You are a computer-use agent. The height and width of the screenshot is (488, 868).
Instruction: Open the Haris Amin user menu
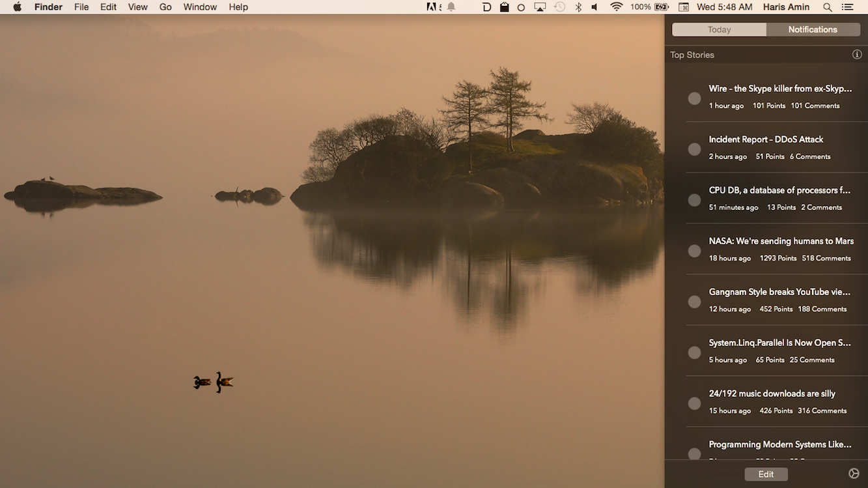pos(787,7)
